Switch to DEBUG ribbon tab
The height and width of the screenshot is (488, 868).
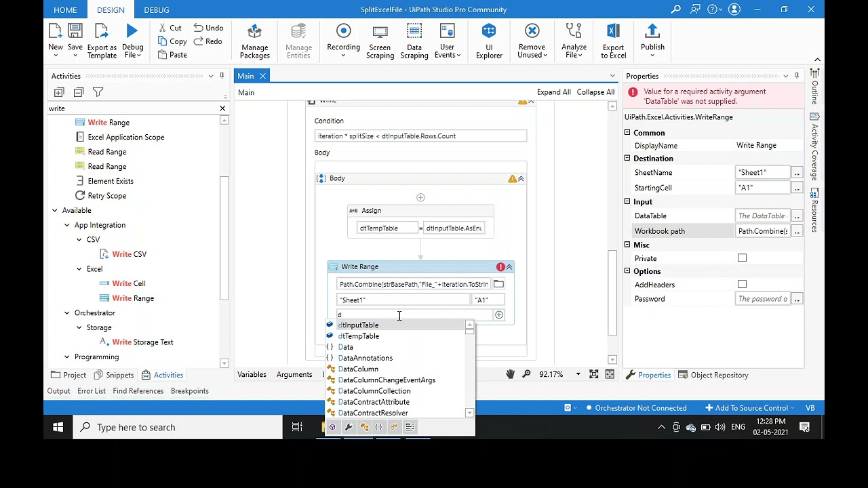click(157, 9)
